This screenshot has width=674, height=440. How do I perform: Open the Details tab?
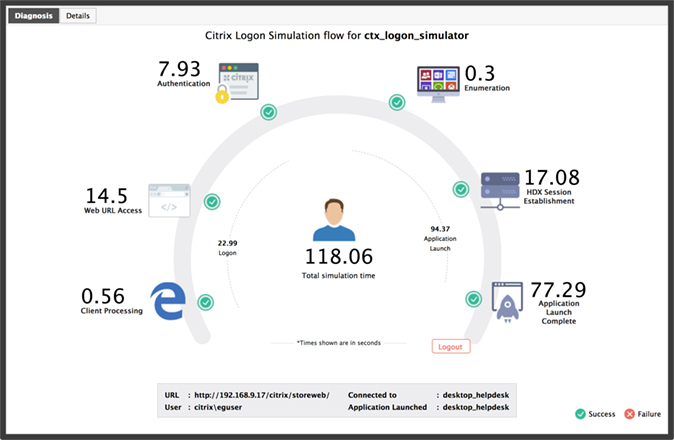pyautogui.click(x=78, y=16)
